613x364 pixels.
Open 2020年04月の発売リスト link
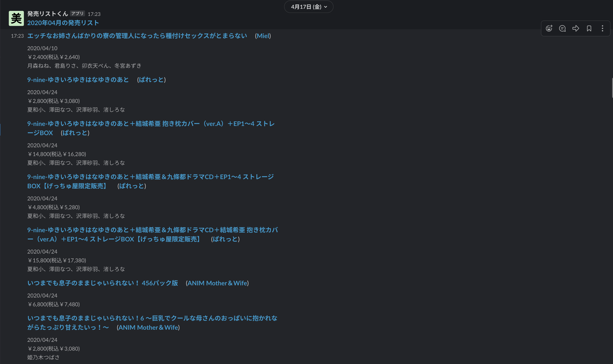click(63, 23)
